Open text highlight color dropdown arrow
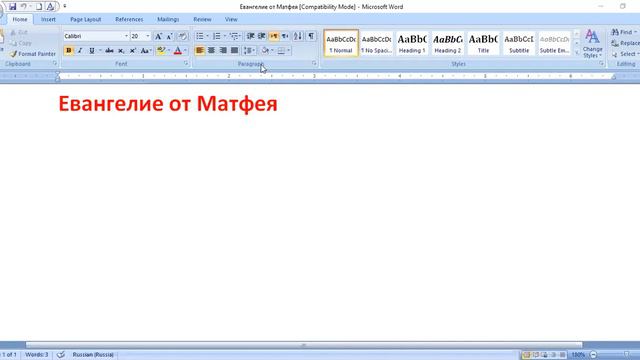The width and height of the screenshot is (640, 360). coord(169,51)
